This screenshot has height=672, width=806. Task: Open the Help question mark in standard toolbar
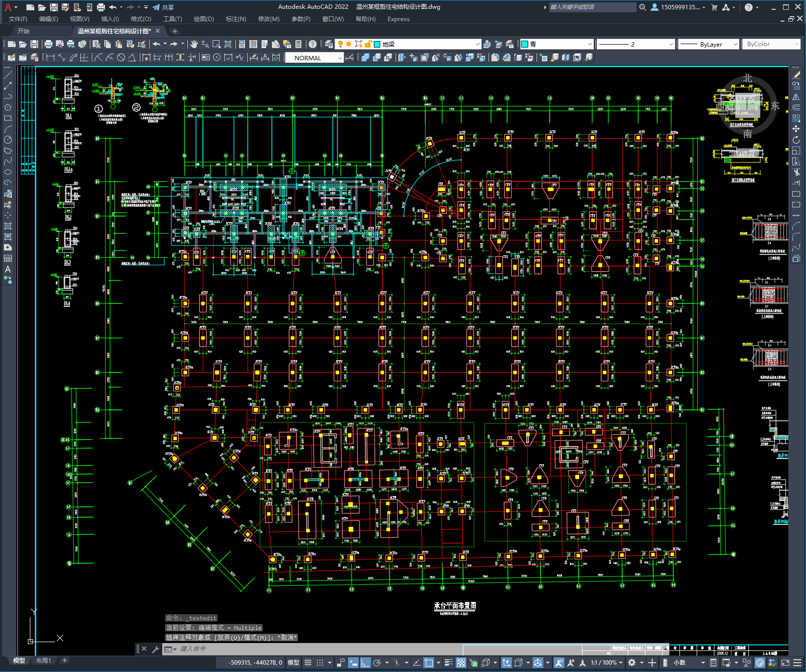click(x=313, y=44)
